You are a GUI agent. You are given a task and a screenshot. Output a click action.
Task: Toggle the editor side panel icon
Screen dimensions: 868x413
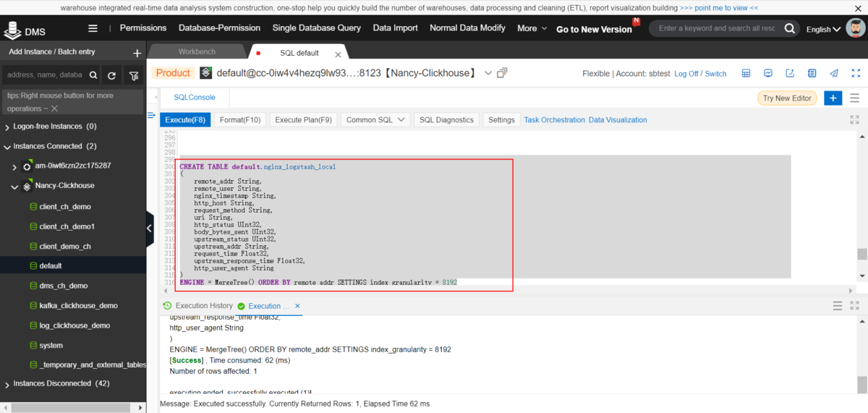(151, 116)
